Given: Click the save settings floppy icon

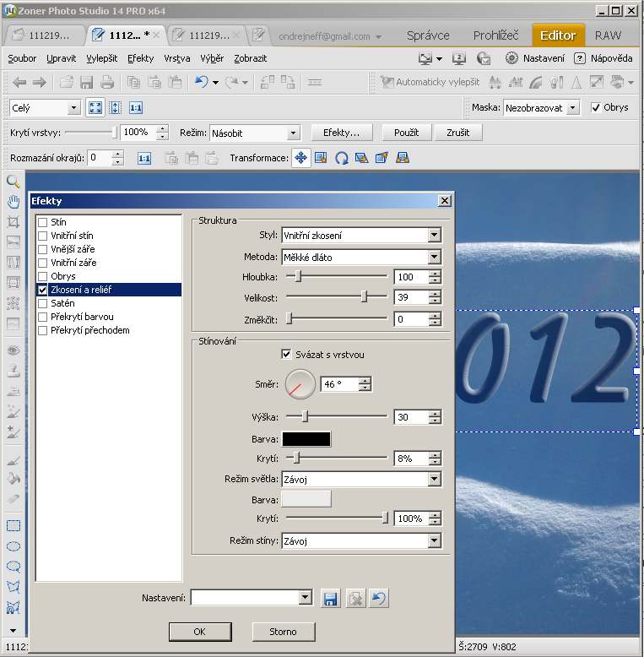Looking at the screenshot, I should [330, 598].
